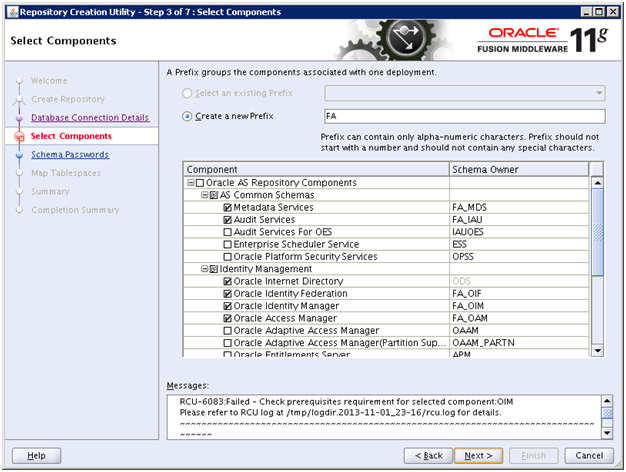The image size is (626, 472).
Task: Open Schema Passwords step link
Action: (70, 155)
